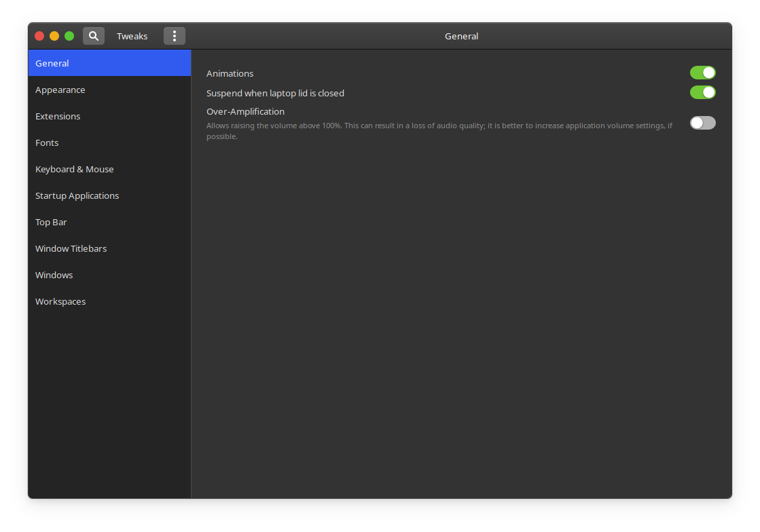Open the search button in the header
Screen dimensions: 760x532
(x=94, y=36)
